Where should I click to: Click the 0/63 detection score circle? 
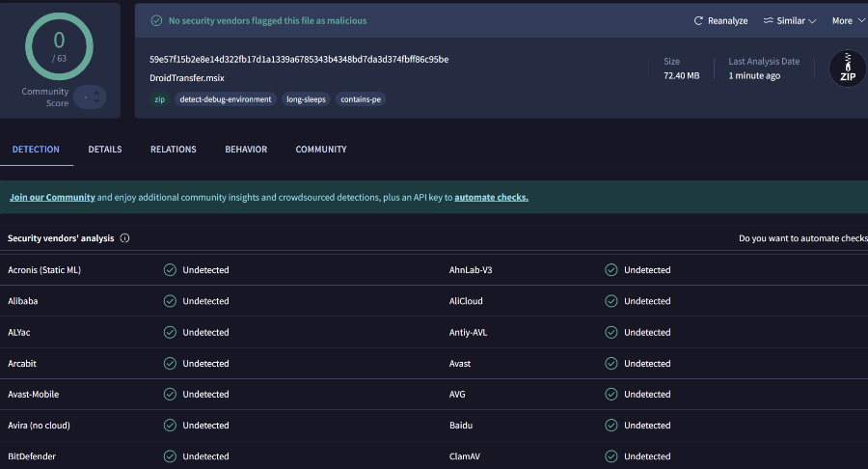click(x=59, y=44)
